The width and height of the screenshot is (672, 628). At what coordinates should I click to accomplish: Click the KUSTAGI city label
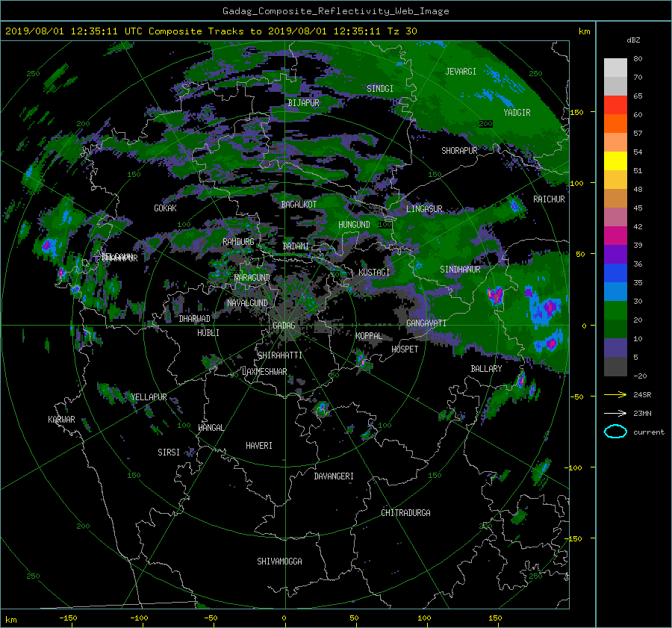click(374, 273)
